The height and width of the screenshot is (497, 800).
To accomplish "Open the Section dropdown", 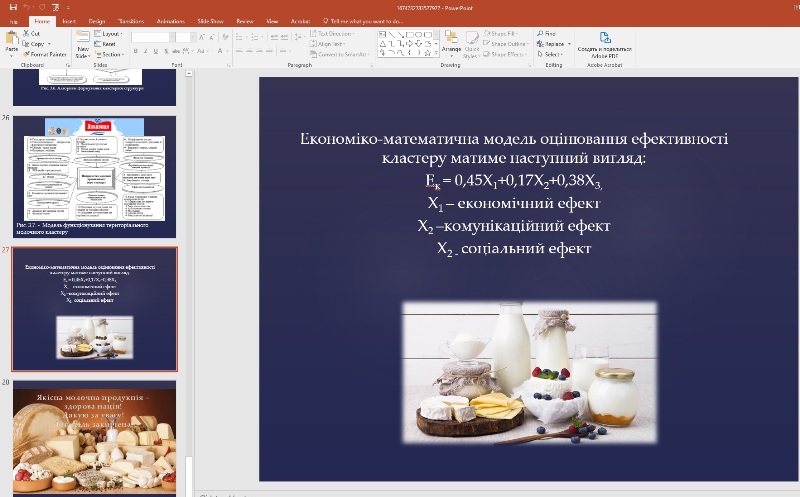I will [x=109, y=54].
